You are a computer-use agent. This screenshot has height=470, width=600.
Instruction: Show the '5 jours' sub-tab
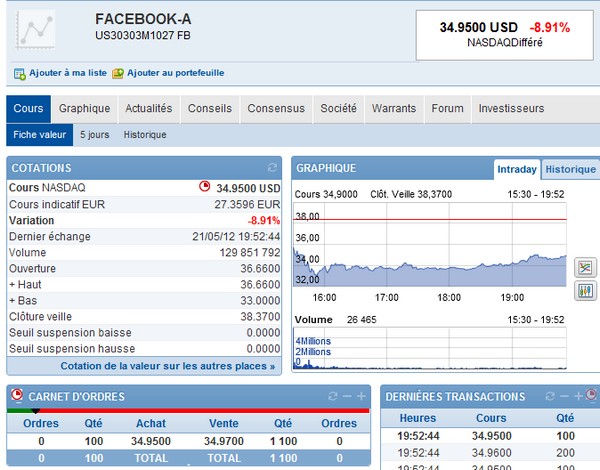[95, 135]
